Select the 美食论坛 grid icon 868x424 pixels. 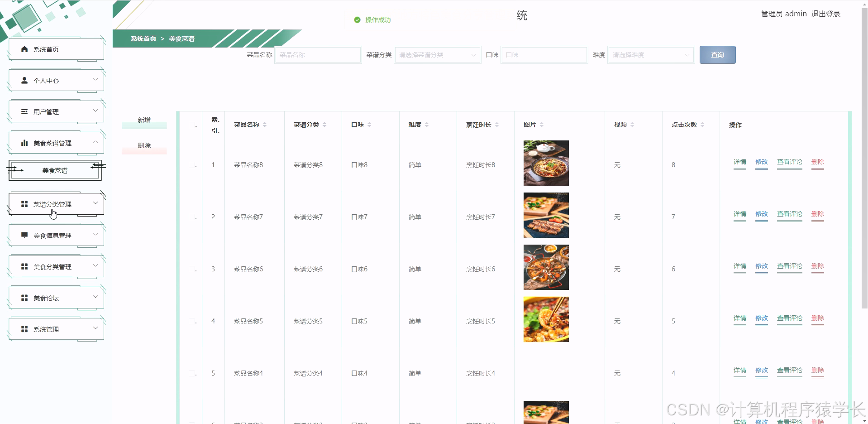coord(24,298)
